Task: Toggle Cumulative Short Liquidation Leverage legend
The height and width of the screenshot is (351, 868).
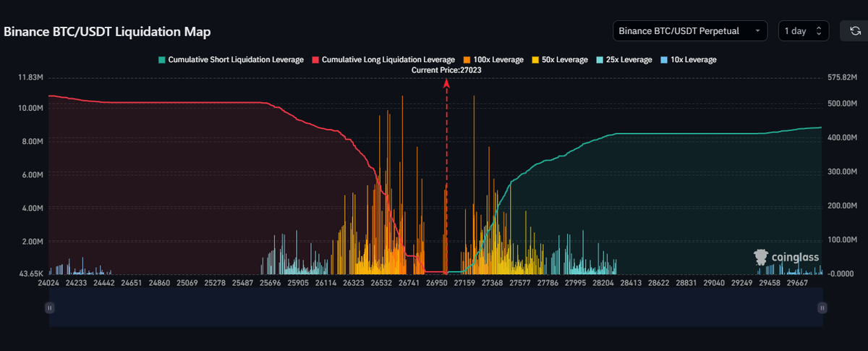Action: click(230, 59)
